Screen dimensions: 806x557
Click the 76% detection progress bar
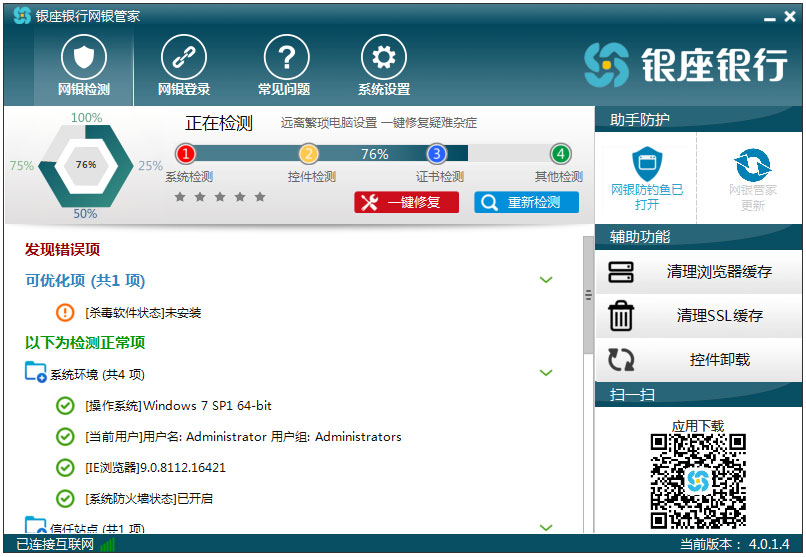pyautogui.click(x=375, y=153)
